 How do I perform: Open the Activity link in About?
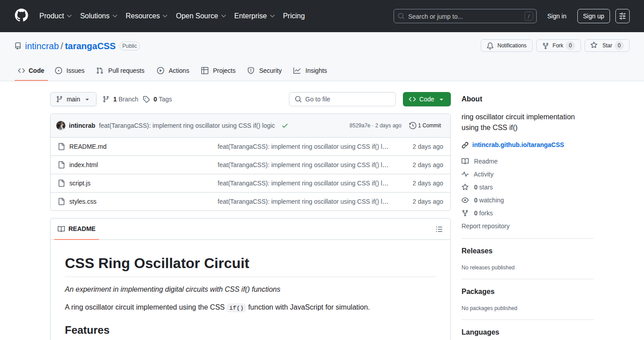478,174
